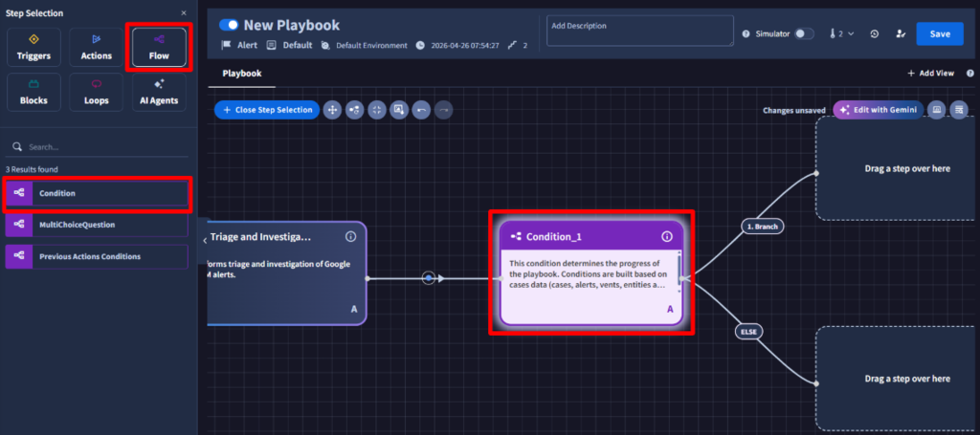Click the New Playbook title
The width and height of the screenshot is (980, 435).
(x=292, y=25)
